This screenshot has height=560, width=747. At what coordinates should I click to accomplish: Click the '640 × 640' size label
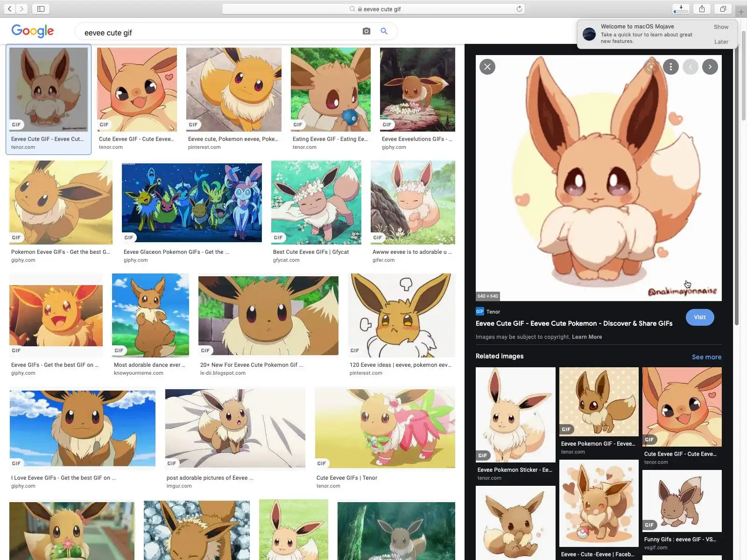coord(488,296)
